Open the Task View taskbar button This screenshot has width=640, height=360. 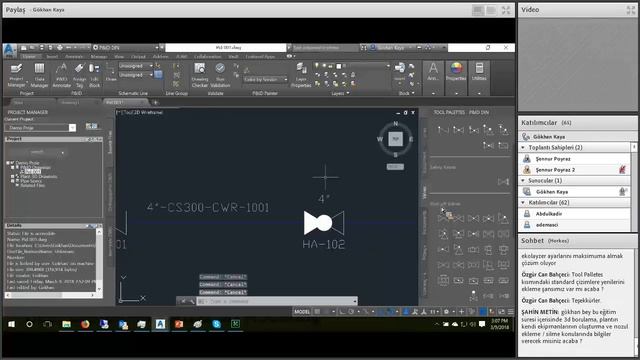48,324
